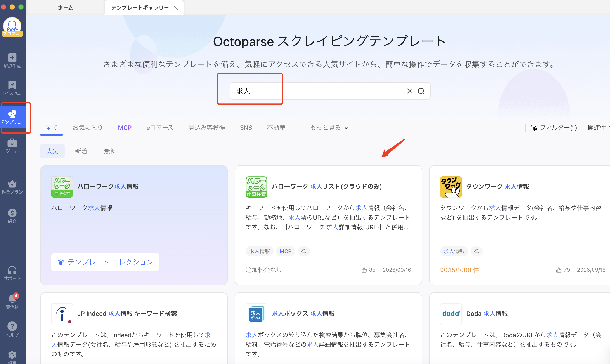Select the 全て category tab
The width and height of the screenshot is (610, 364).
[x=51, y=127]
